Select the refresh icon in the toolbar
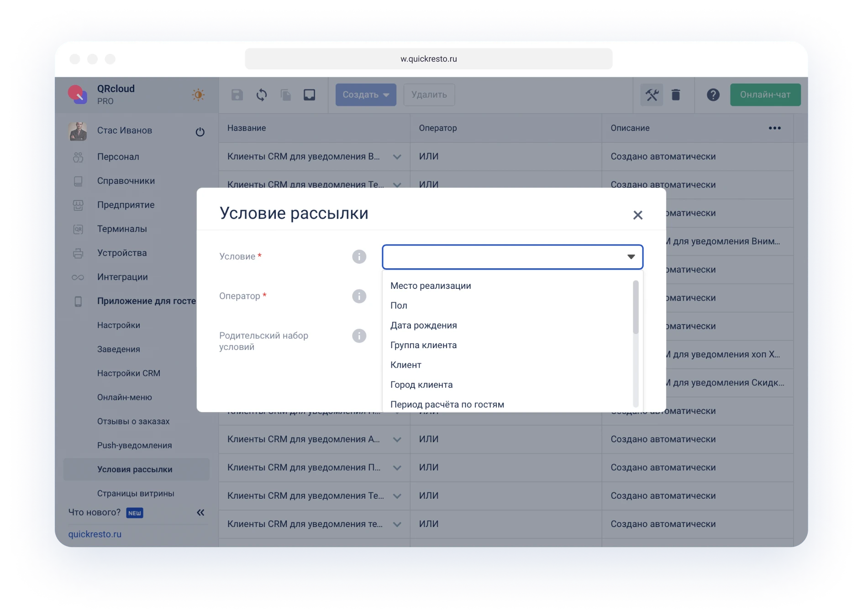This screenshot has width=863, height=616. [x=262, y=95]
